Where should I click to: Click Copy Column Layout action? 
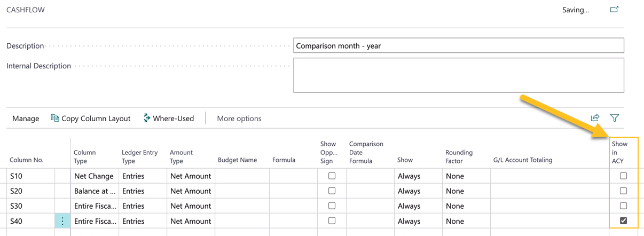coord(96,119)
